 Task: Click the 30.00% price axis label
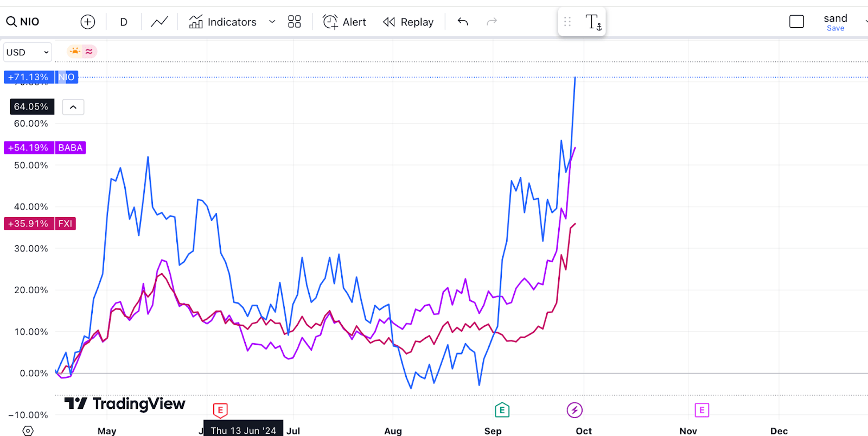31,249
